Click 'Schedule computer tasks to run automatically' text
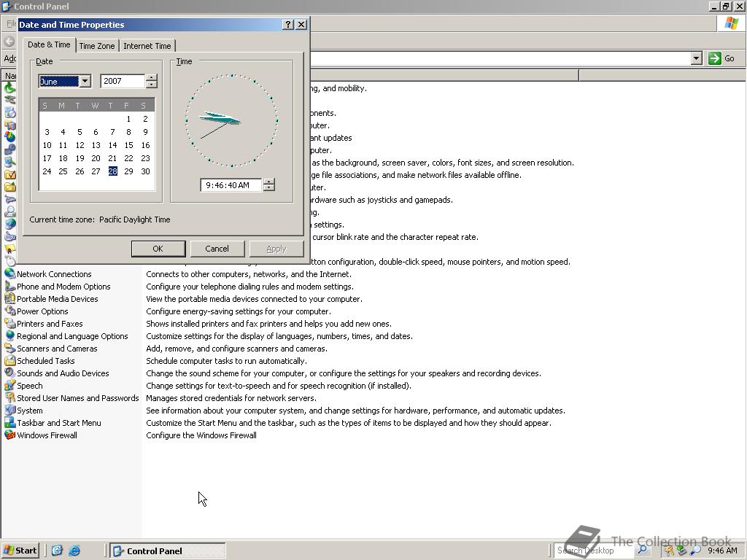The image size is (747, 560). [x=226, y=361]
